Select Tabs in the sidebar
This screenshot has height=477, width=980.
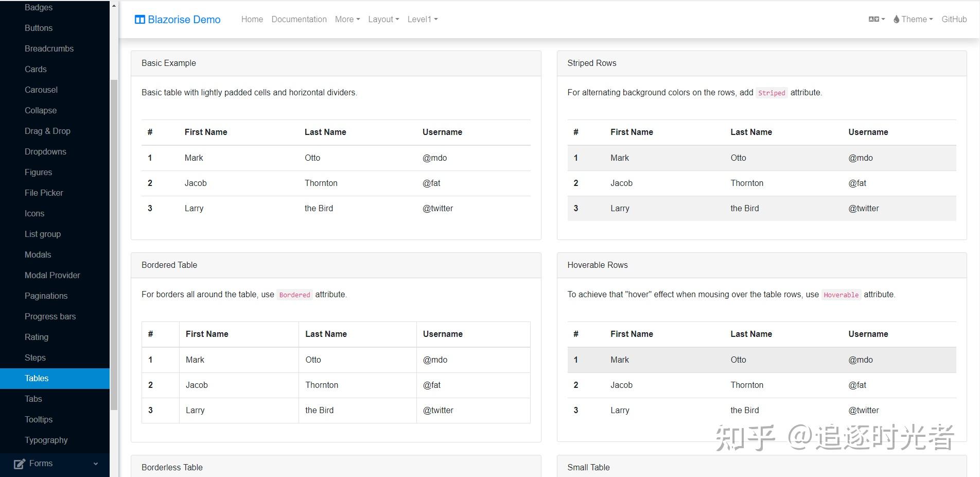33,399
